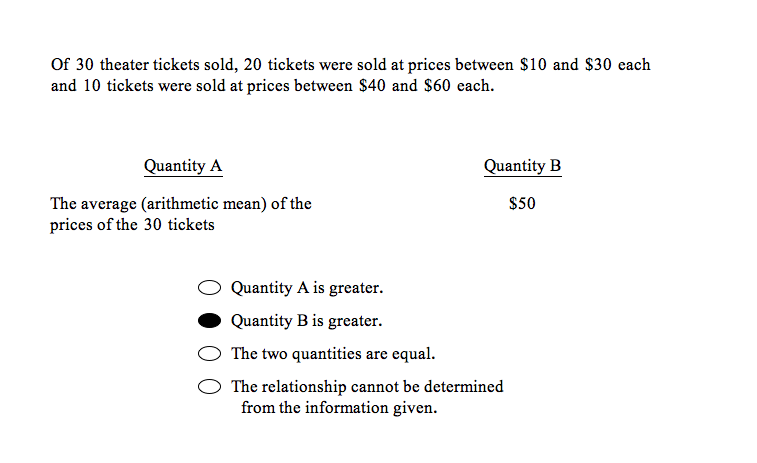Click "The two quantities are equal." answer text

[333, 354]
